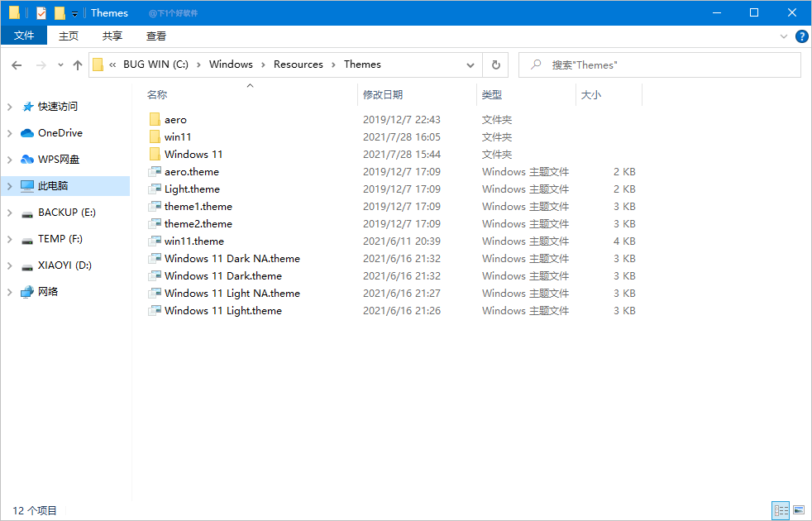Expand OneDrive tree node

[9, 133]
